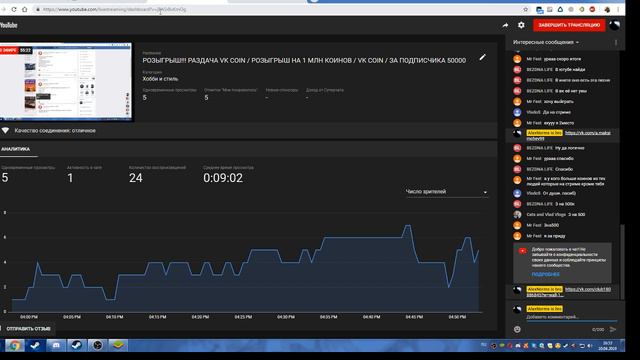
Task: Open the emoji picker in chat
Action: click(517, 329)
